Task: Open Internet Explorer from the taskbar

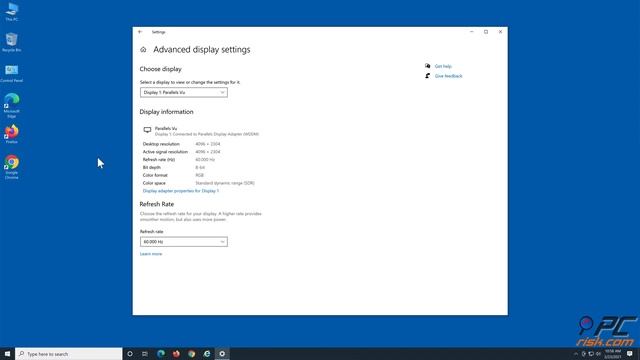Action: tap(207, 354)
